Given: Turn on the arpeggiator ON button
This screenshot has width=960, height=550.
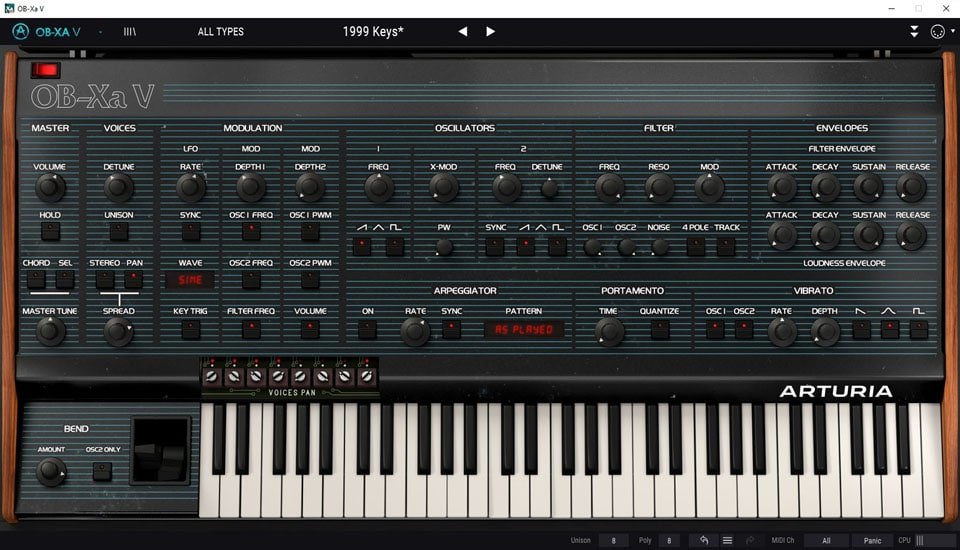Looking at the screenshot, I should tap(367, 330).
